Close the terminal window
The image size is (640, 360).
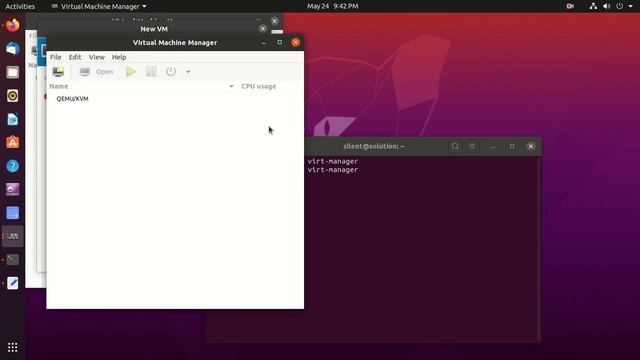[x=531, y=146]
